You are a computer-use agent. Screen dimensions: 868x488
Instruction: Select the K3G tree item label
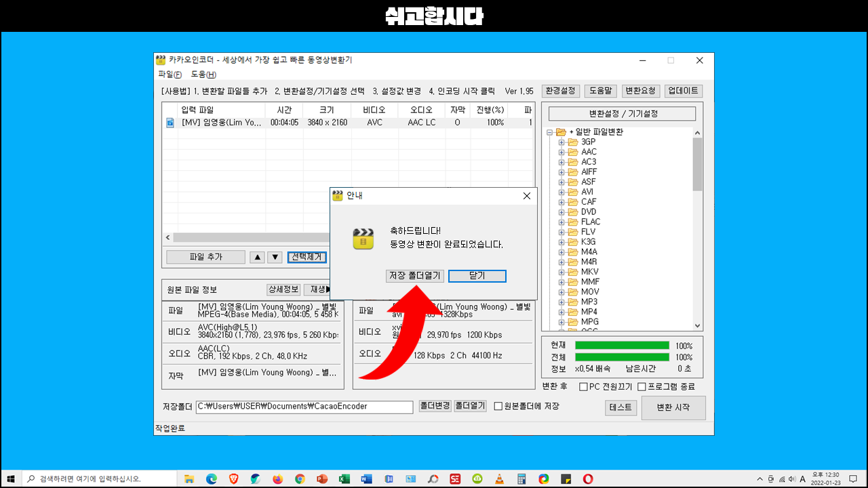[588, 242]
